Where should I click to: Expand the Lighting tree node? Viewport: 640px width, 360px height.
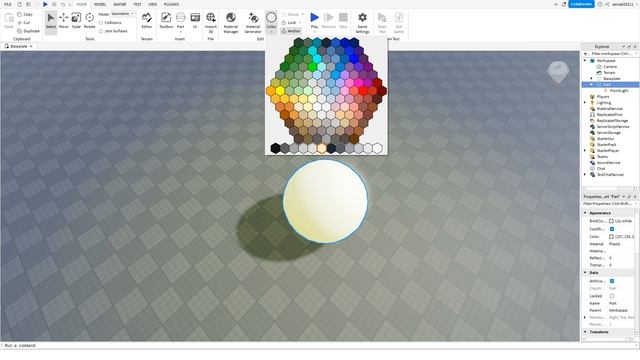(x=584, y=103)
